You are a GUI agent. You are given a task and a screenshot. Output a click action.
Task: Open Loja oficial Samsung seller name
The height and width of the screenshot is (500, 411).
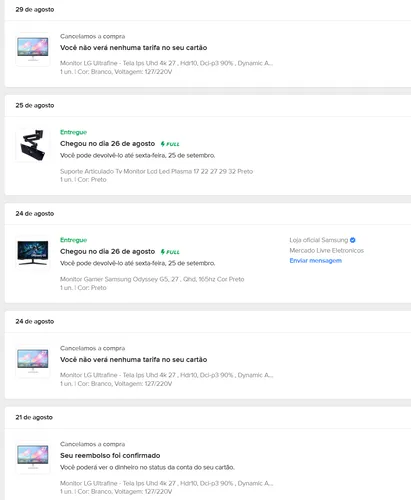pyautogui.click(x=318, y=240)
